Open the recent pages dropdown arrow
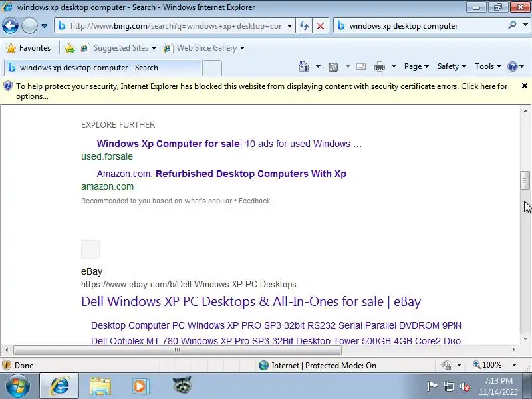 click(x=44, y=26)
